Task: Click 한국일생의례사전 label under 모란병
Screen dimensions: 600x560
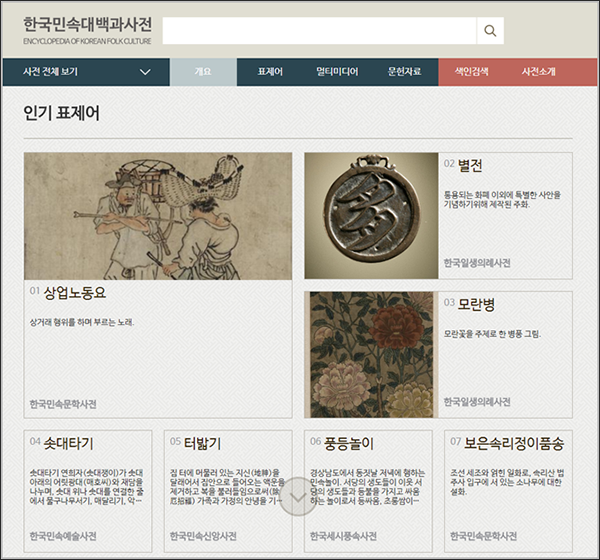Action: tap(477, 402)
